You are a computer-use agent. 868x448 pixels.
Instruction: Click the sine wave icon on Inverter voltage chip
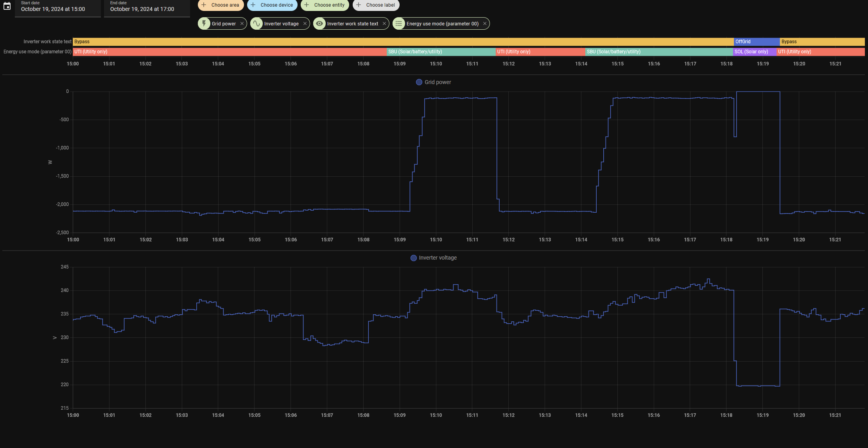[256, 23]
